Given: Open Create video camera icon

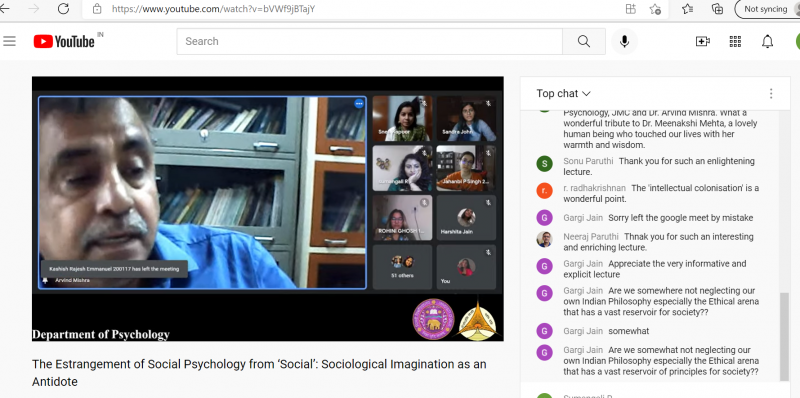Looking at the screenshot, I should coord(703,41).
